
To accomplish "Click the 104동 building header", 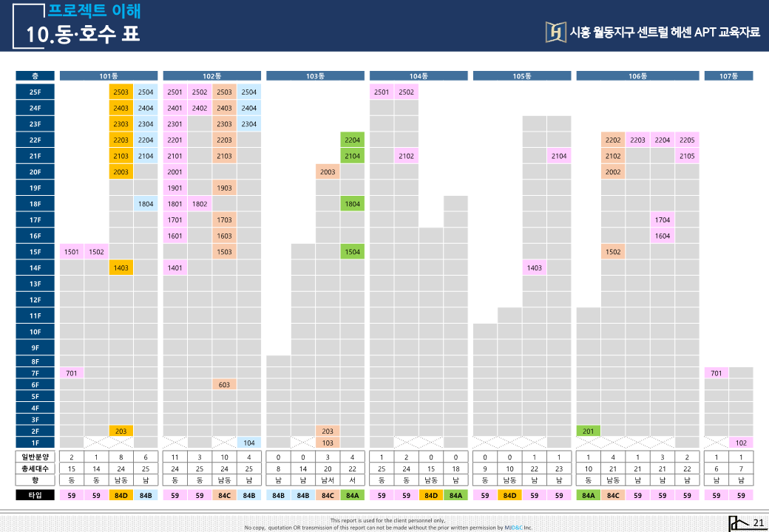I will point(419,75).
